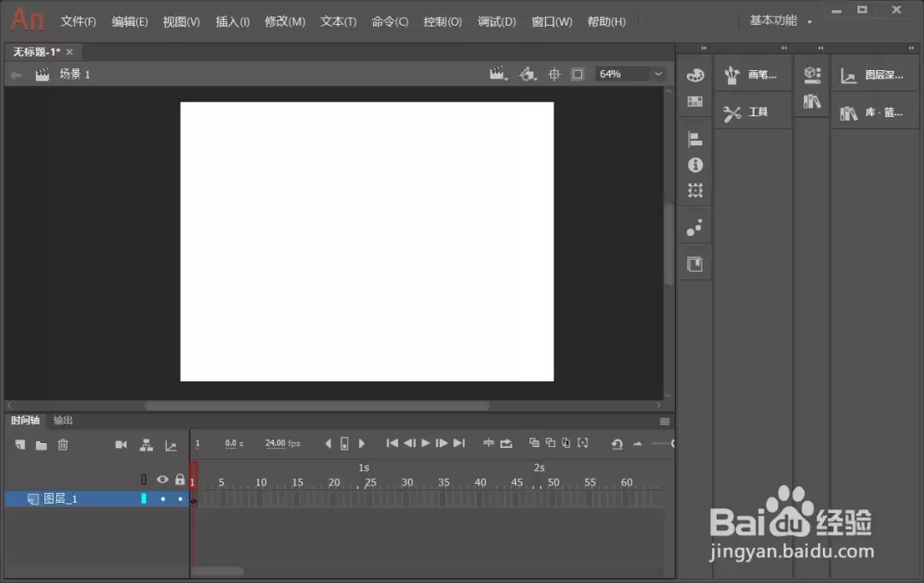This screenshot has width=924, height=583.
Task: Open the Edit Symbols dropdown
Action: coord(528,74)
